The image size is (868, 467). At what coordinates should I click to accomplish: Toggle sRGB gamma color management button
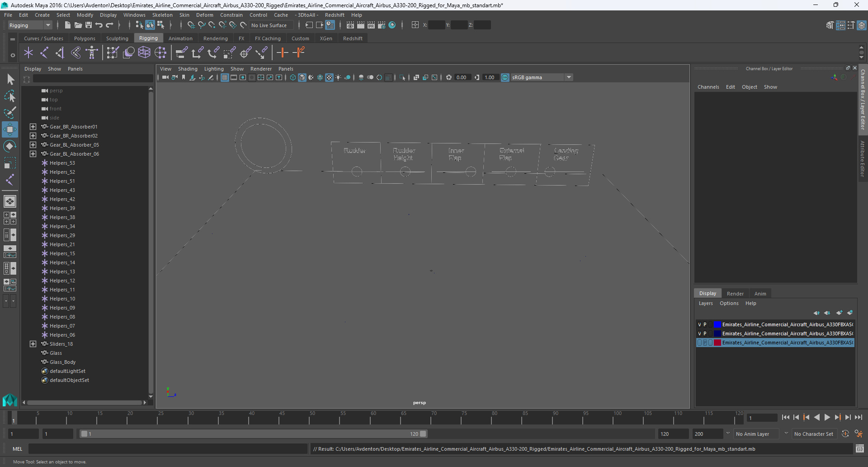pyautogui.click(x=505, y=77)
